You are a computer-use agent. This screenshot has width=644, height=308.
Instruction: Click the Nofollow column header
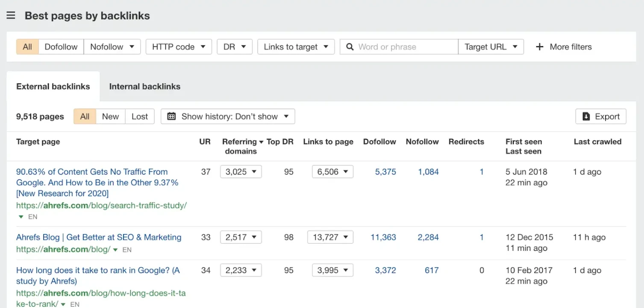tap(422, 141)
